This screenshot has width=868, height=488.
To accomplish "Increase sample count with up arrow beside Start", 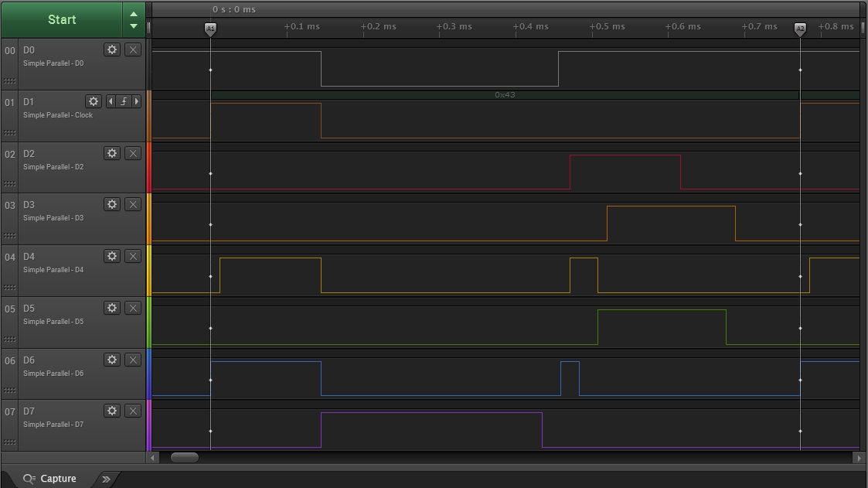I will click(134, 14).
